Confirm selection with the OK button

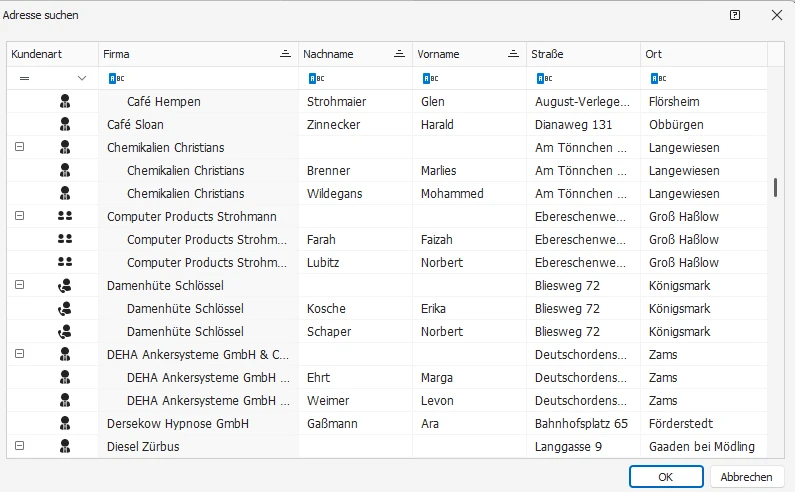tap(666, 477)
